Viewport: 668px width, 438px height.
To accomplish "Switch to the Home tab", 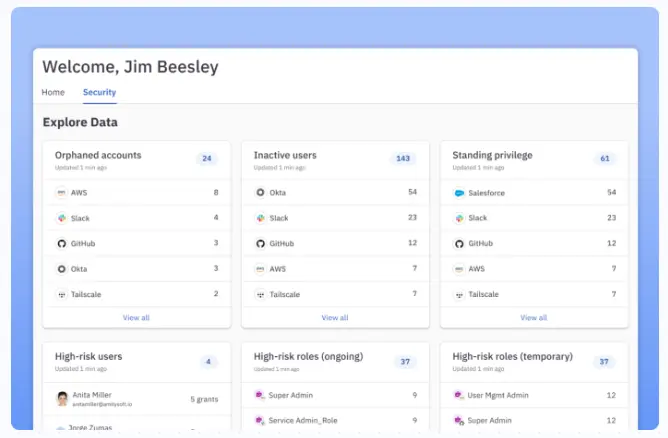I will point(53,92).
